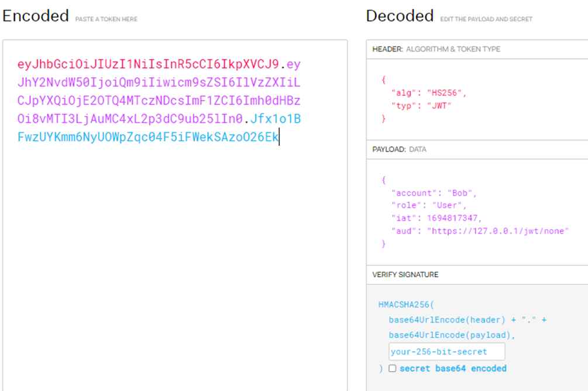
Task: Click the PAYLOAD: DATA section label
Action: [399, 149]
